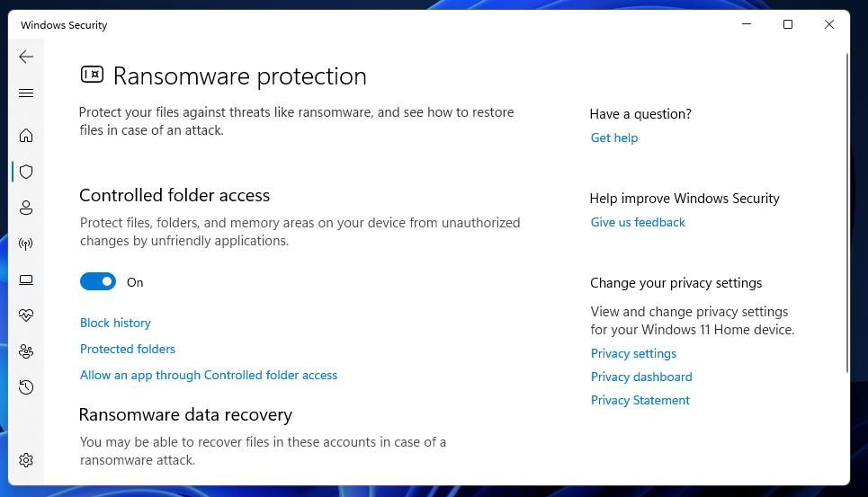Open Privacy settings link
Viewport: 868px width, 497px height.
coord(633,353)
